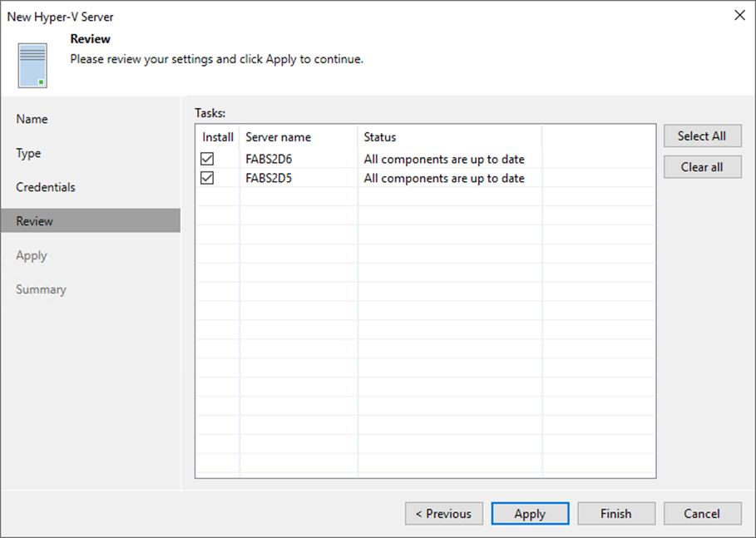
Task: Open the Type step in the sidebar
Action: click(x=28, y=153)
